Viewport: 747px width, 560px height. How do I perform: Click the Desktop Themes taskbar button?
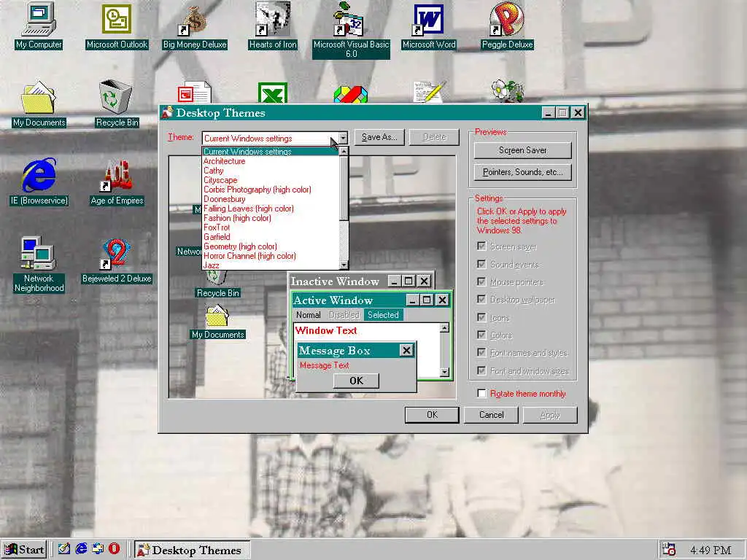click(x=192, y=550)
